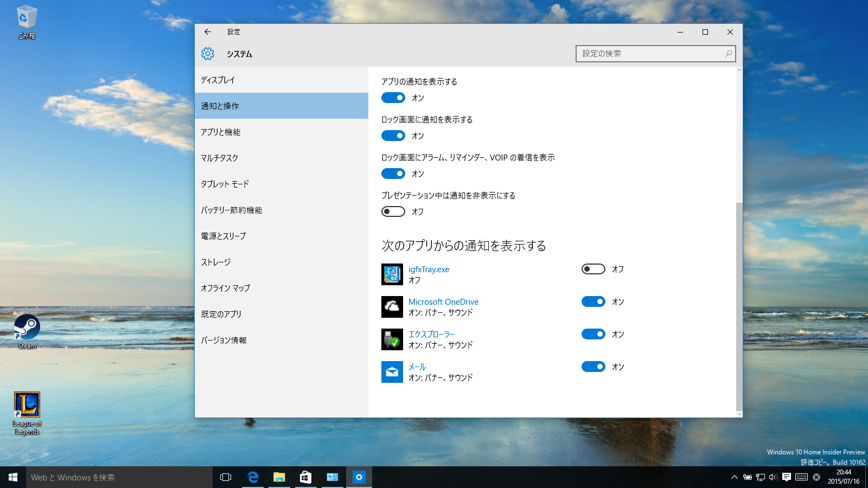
Task: Click the System gear icon in header
Action: (x=208, y=54)
